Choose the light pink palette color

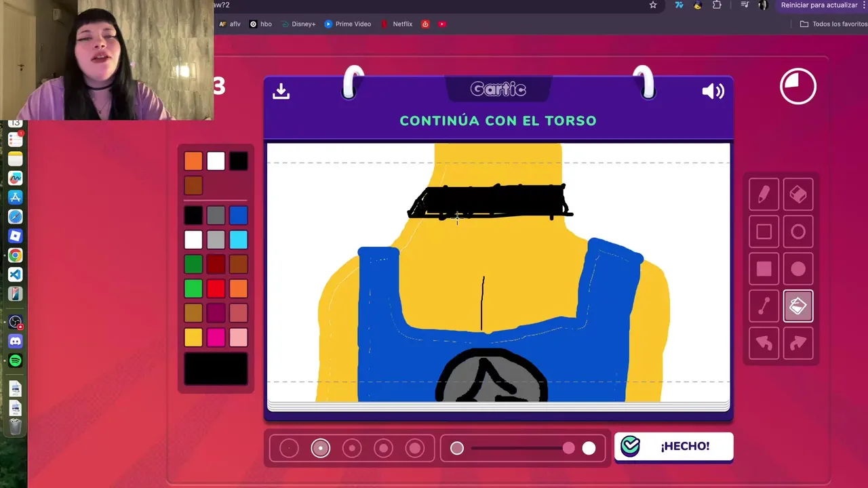pos(238,338)
